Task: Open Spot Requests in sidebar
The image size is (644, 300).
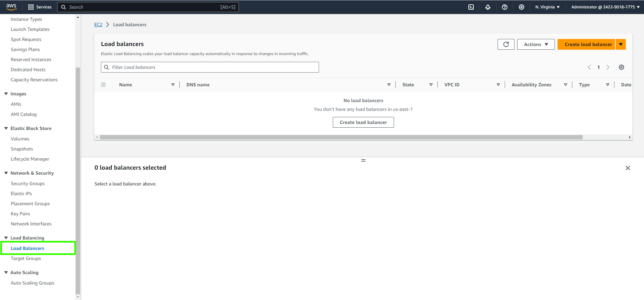Action: coord(26,39)
